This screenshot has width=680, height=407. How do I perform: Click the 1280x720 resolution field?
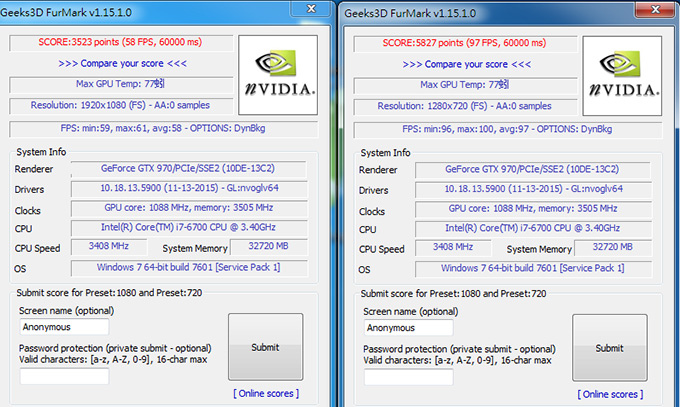tap(465, 107)
